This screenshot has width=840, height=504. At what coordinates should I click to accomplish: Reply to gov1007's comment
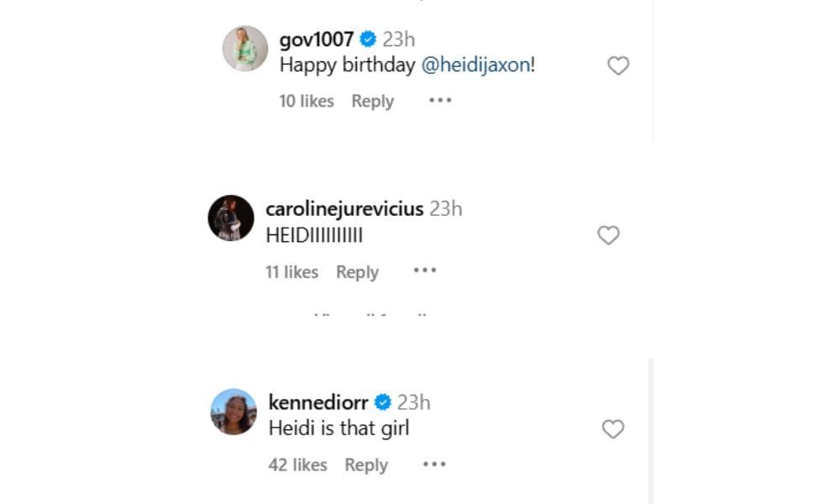pyautogui.click(x=372, y=101)
